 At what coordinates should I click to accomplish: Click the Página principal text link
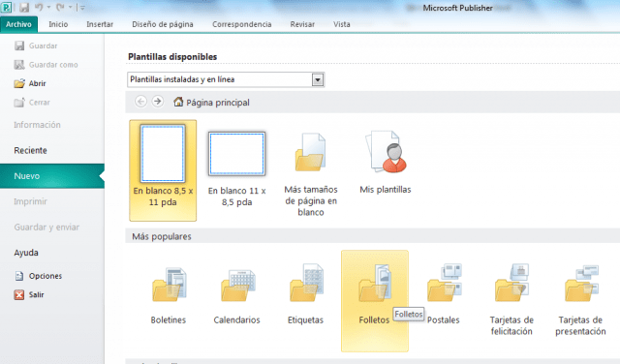tap(218, 103)
